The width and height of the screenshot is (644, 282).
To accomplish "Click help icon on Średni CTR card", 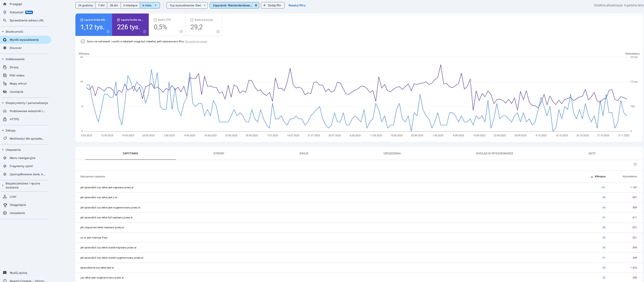I will [x=181, y=32].
